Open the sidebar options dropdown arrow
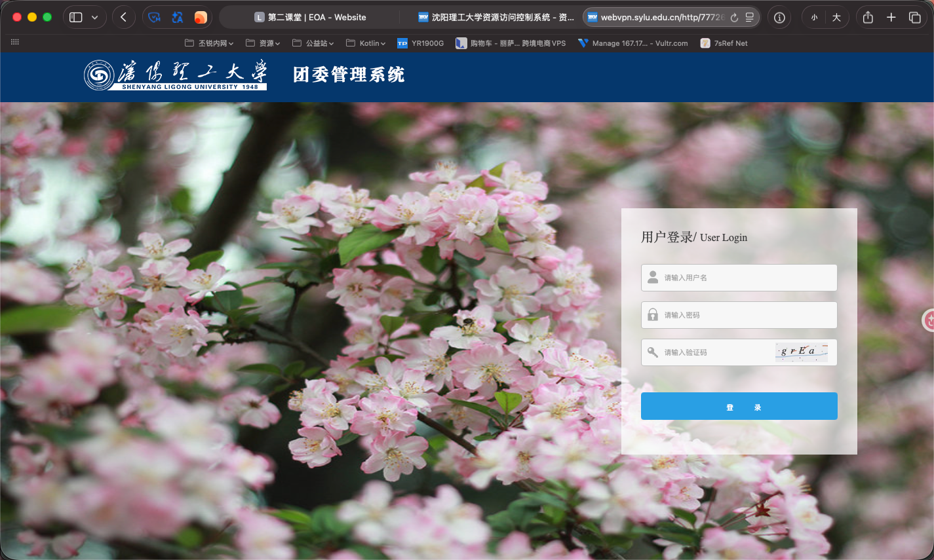The height and width of the screenshot is (560, 934). click(95, 18)
